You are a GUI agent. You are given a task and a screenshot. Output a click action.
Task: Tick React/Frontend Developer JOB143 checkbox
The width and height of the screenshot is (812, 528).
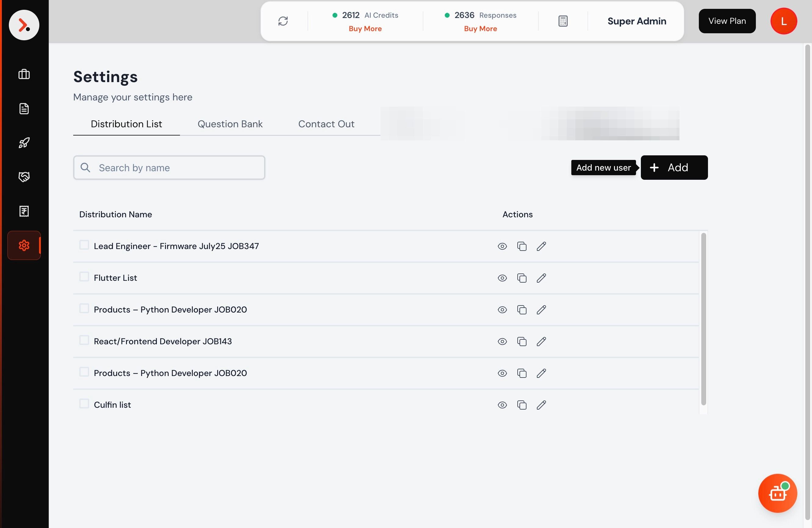[84, 340]
